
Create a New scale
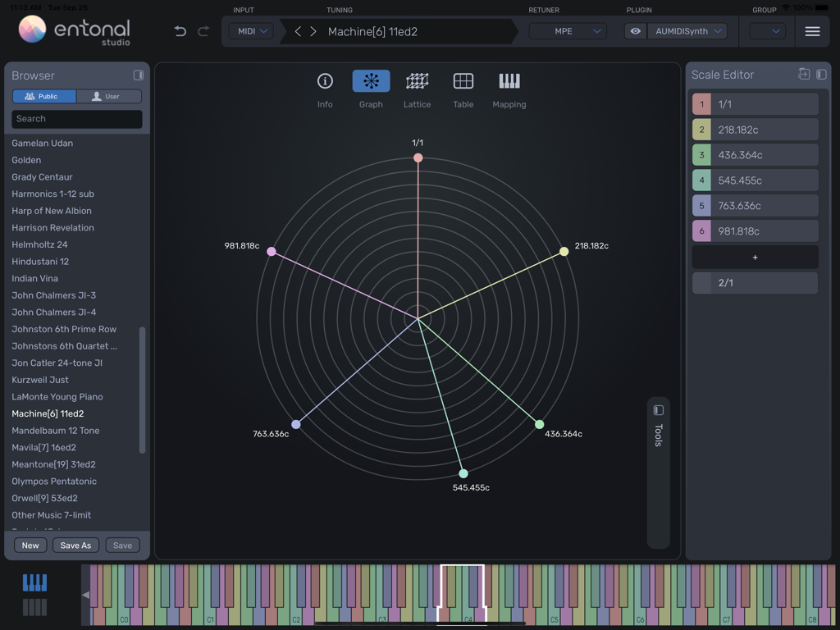click(x=30, y=545)
